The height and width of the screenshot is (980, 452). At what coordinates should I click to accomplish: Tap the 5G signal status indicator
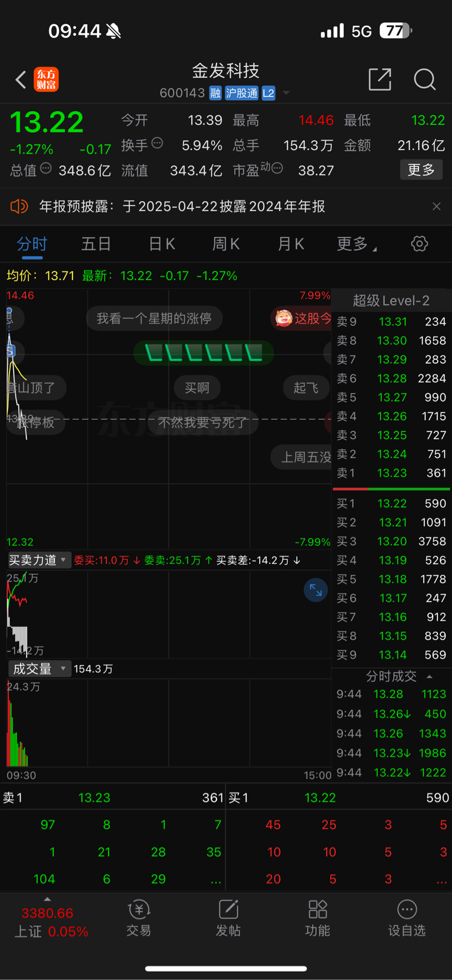(x=361, y=31)
